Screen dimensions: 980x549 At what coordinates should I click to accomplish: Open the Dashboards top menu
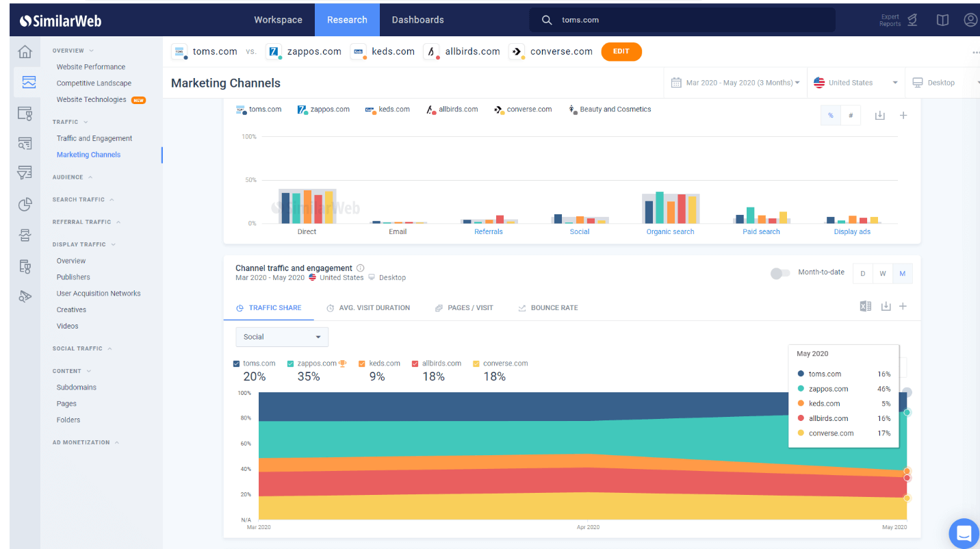point(417,20)
